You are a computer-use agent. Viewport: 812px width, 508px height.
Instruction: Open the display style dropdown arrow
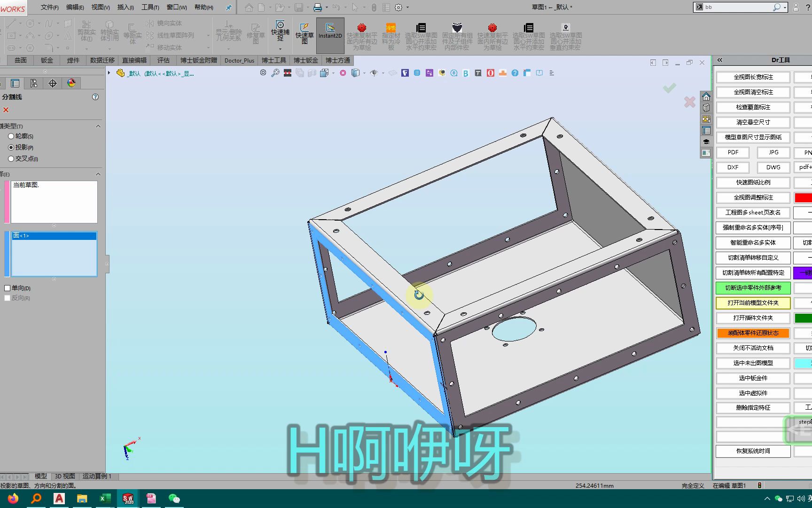pos(364,73)
